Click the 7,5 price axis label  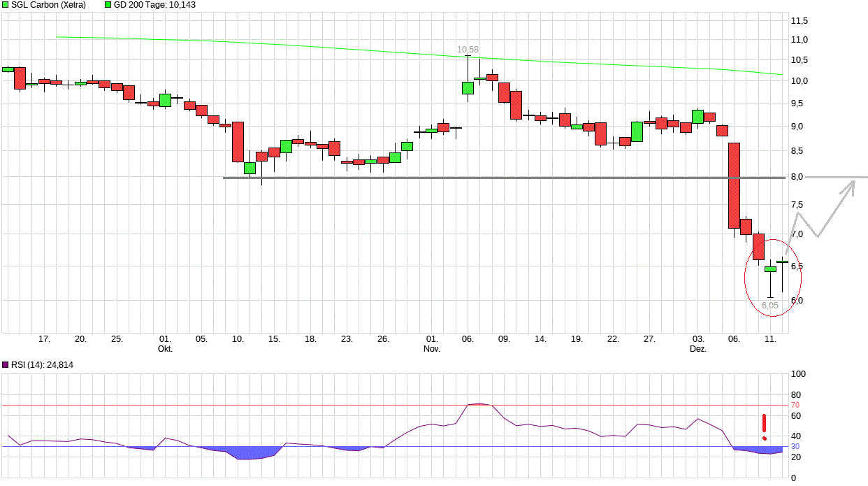click(x=797, y=204)
